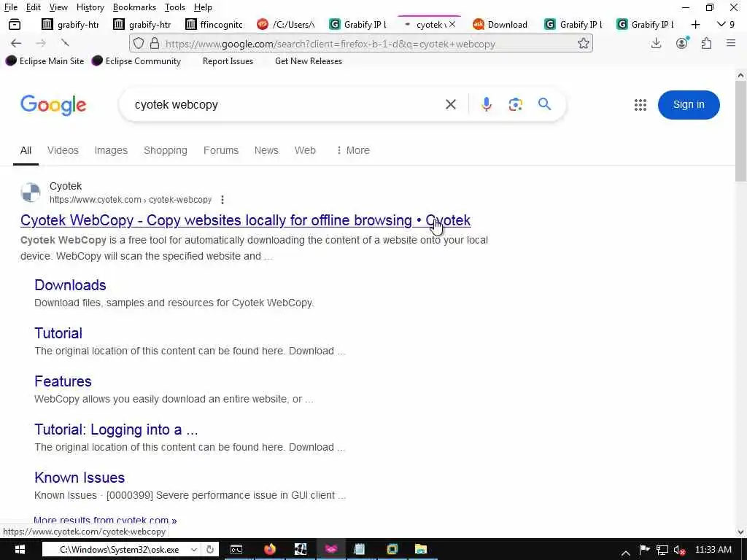The image size is (747, 560).
Task: Open the Bookmarks menu
Action: pyautogui.click(x=134, y=7)
